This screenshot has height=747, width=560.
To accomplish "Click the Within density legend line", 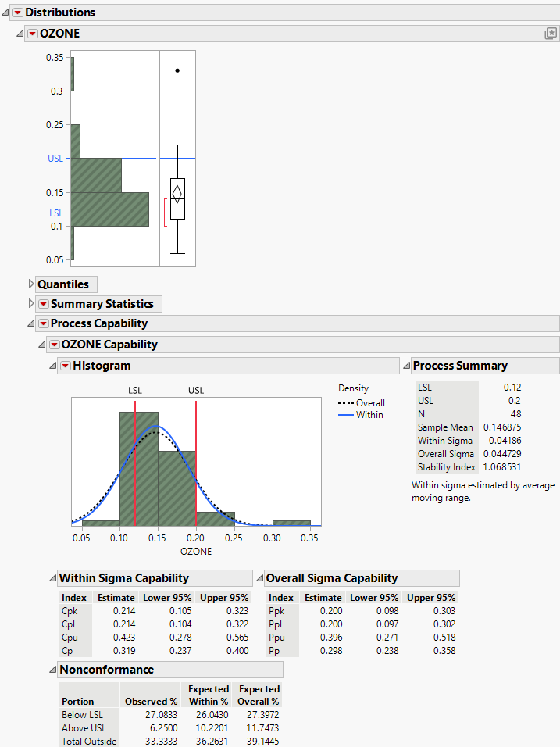I will point(346,415).
